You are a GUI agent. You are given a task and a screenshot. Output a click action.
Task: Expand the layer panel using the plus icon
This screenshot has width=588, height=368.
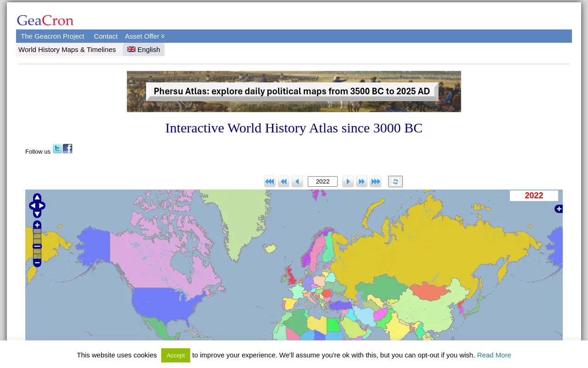[x=559, y=209]
